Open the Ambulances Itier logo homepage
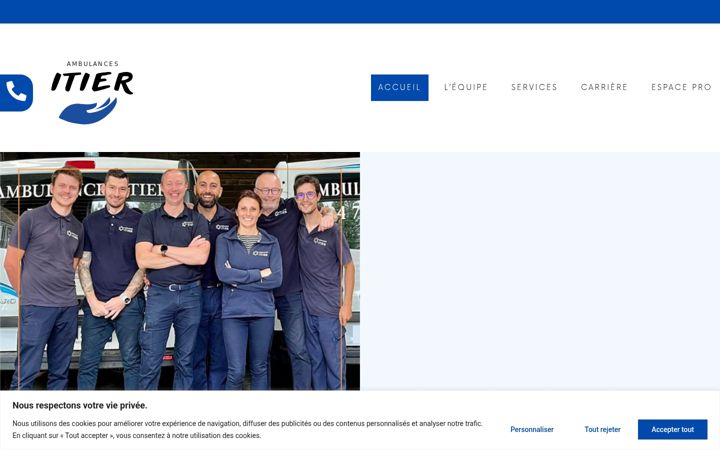Image resolution: width=720 pixels, height=450 pixels. 92,92
